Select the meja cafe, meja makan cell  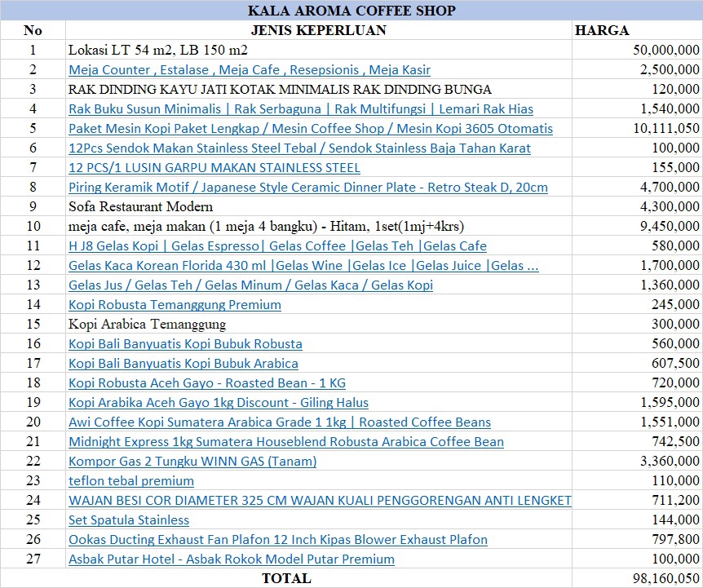pos(319,227)
